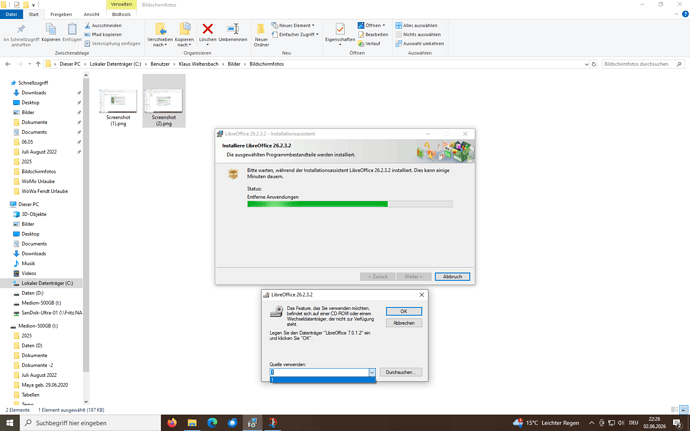This screenshot has width=690, height=431.
Task: Open Microsoft Edge from the taskbar
Action: coord(212,423)
